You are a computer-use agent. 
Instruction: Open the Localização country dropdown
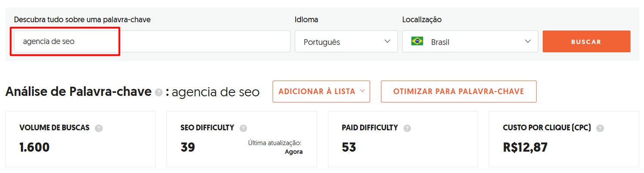[470, 41]
